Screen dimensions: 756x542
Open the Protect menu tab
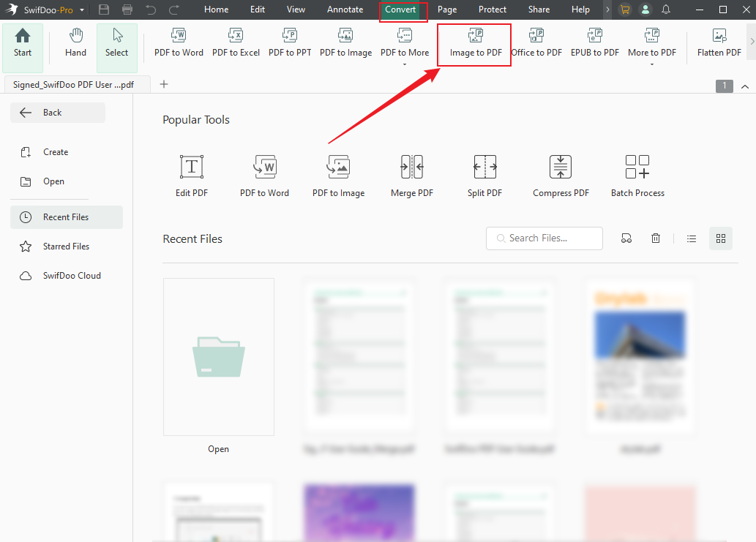(493, 10)
